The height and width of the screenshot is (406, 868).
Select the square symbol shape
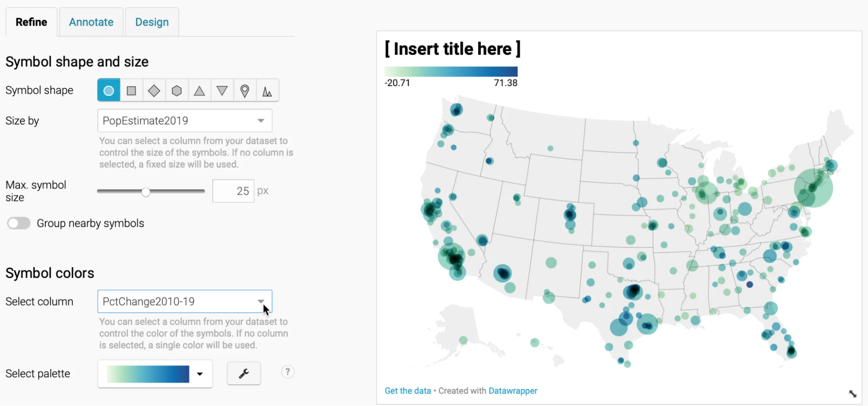click(131, 90)
